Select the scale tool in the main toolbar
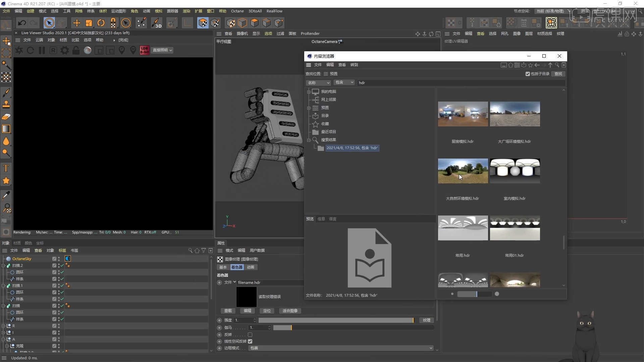Image resolution: width=644 pixels, height=362 pixels. click(x=89, y=23)
